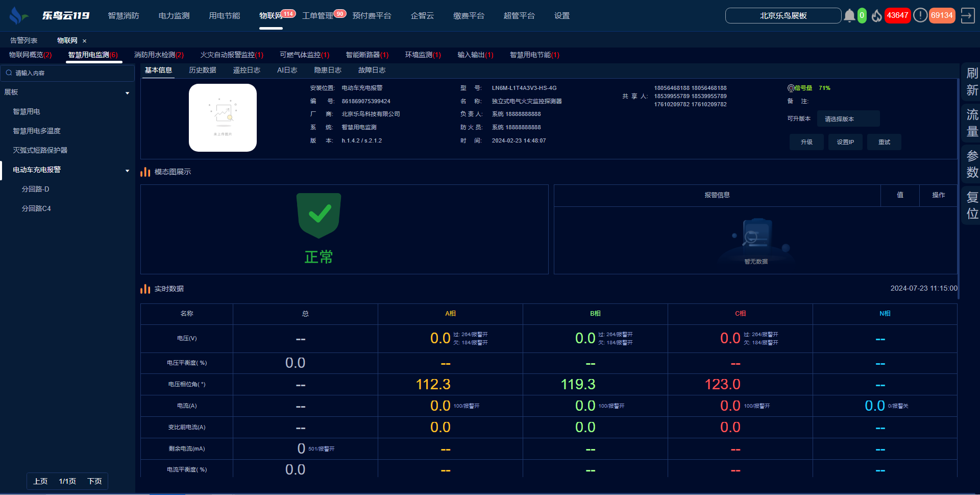Click the 请输入内容 search field

click(71, 73)
